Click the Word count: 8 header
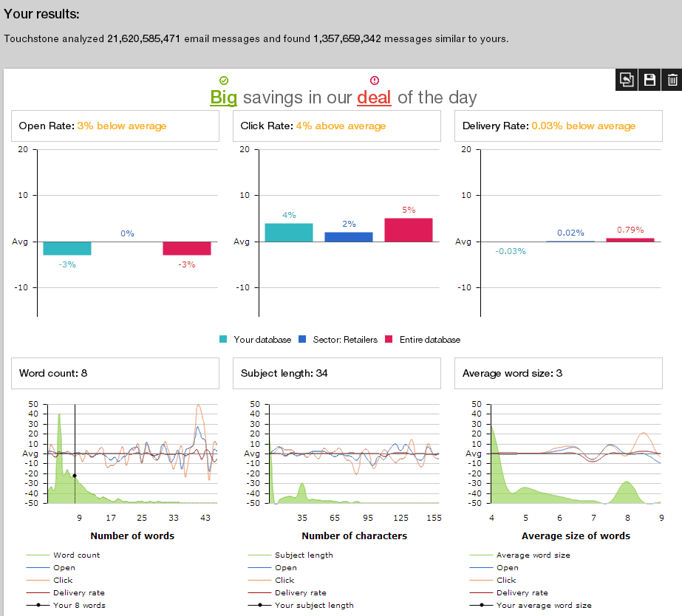 [115, 374]
